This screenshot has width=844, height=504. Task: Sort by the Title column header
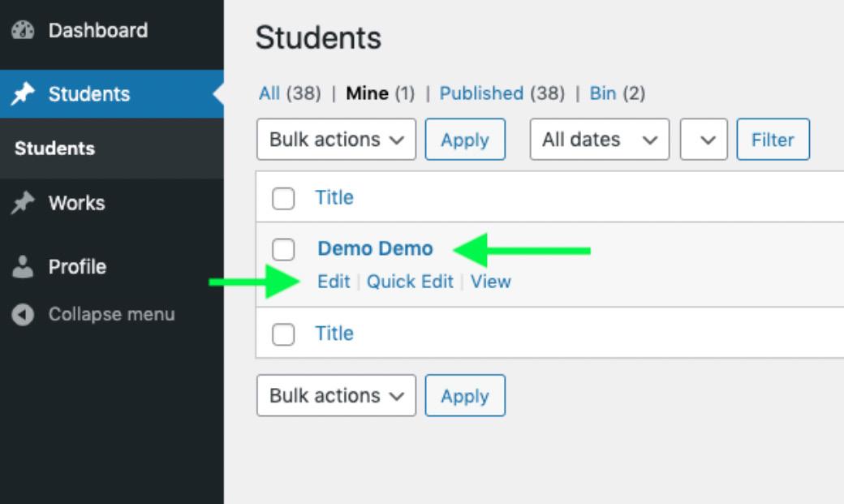click(x=334, y=197)
